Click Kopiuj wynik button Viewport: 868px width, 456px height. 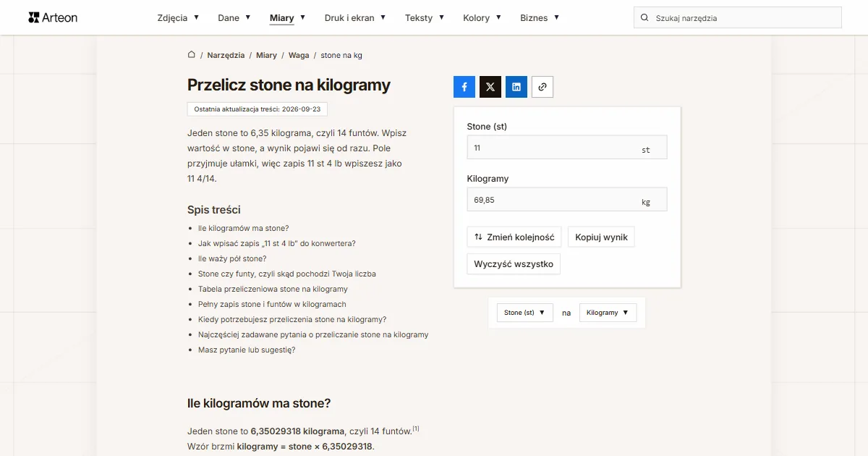click(601, 237)
